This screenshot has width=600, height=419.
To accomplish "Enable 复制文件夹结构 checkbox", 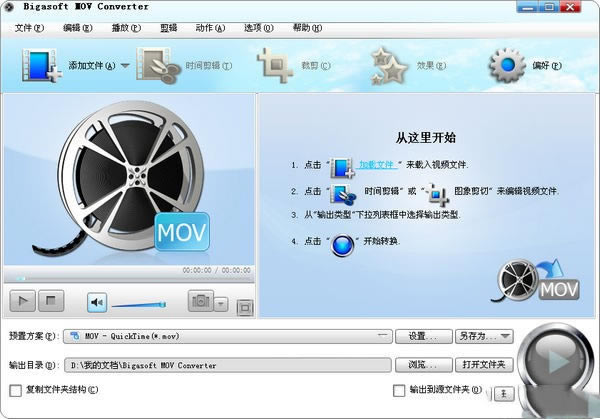I will point(15,390).
